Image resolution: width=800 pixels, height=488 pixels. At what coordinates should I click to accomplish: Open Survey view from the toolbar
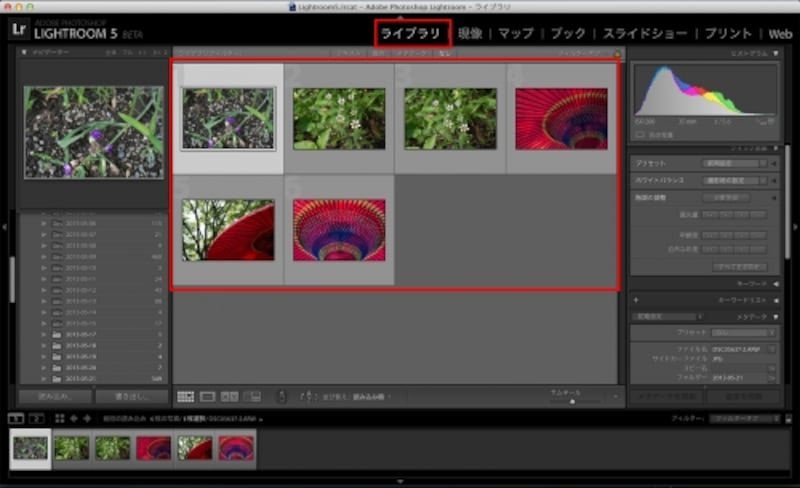(252, 397)
